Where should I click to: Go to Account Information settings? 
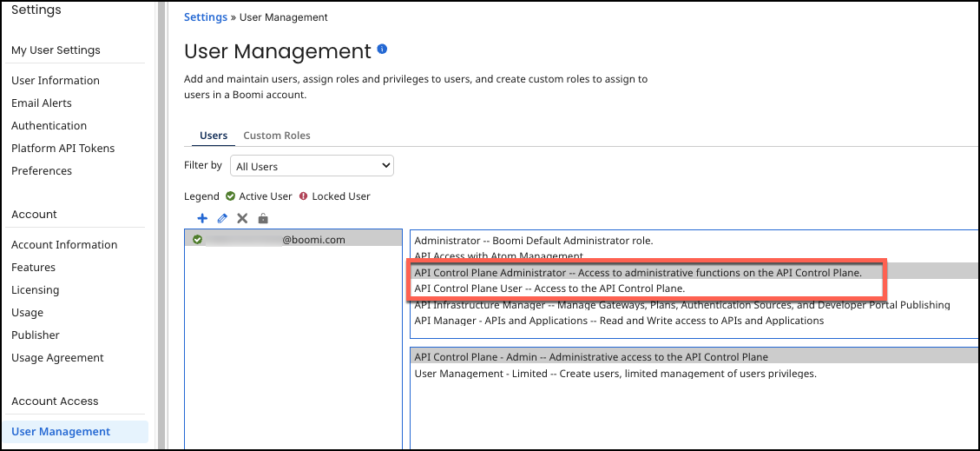[x=64, y=245]
